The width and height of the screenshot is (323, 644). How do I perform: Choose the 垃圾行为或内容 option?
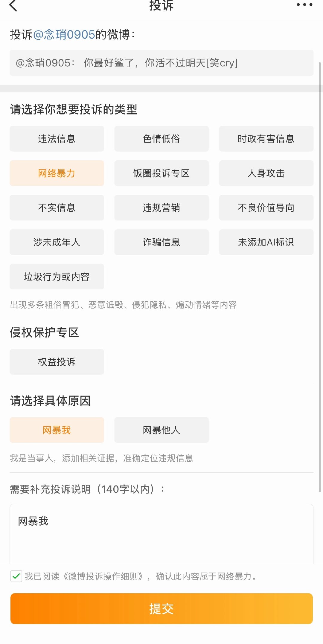57,277
